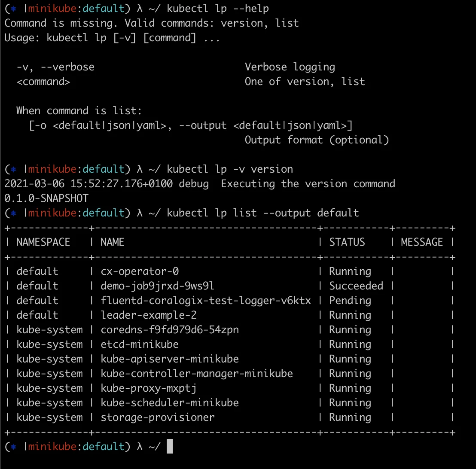Screen dimensions: 476x469
Task: Click the 'demo-job9jrxd-9ws9l' pod name
Action: [x=157, y=286]
